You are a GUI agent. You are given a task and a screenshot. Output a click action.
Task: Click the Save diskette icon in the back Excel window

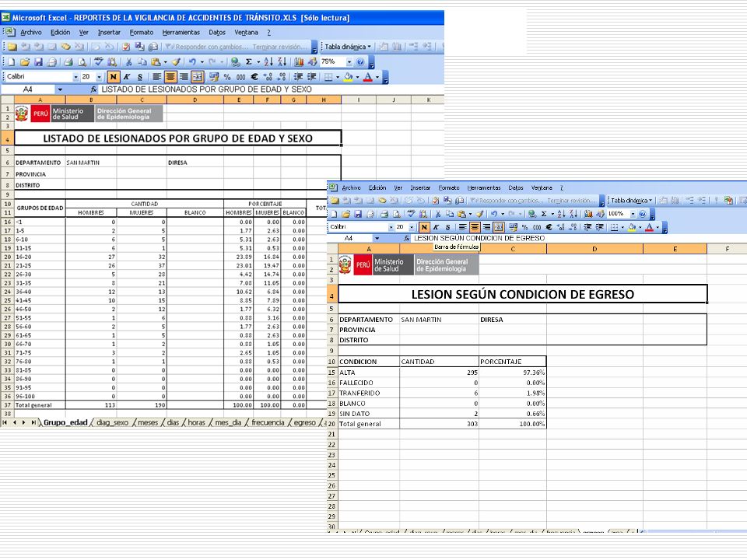(x=39, y=62)
